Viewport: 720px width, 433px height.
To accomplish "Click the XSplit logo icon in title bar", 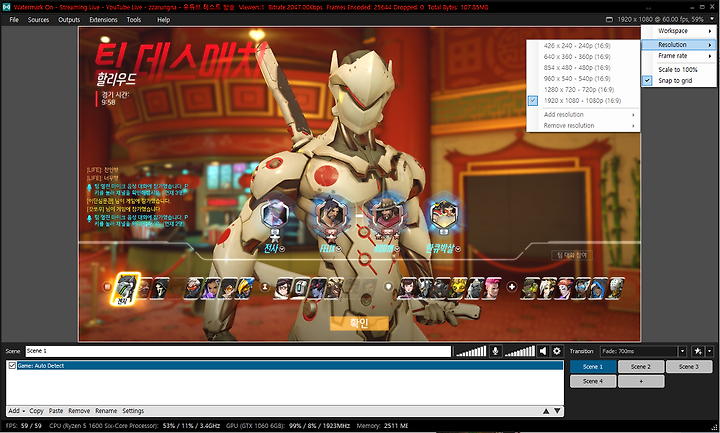I will tap(6, 7).
